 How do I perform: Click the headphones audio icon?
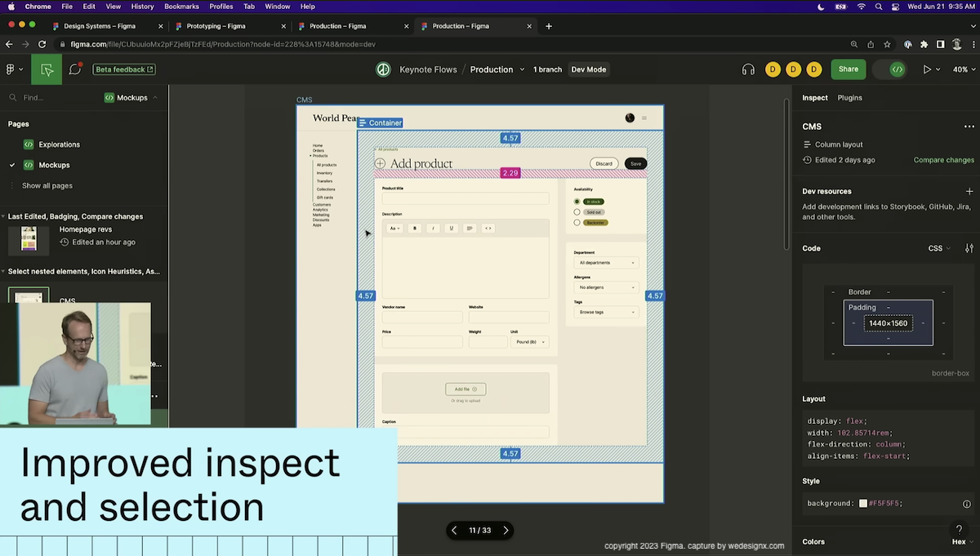[748, 69]
